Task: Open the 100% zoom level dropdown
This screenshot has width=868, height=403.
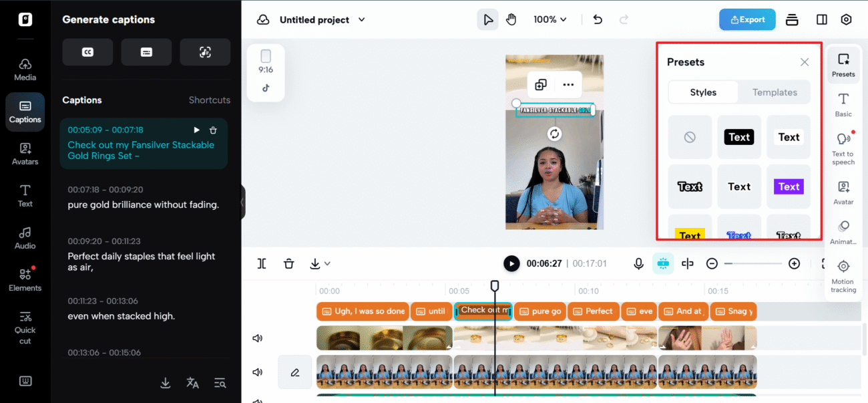Action: tap(550, 20)
